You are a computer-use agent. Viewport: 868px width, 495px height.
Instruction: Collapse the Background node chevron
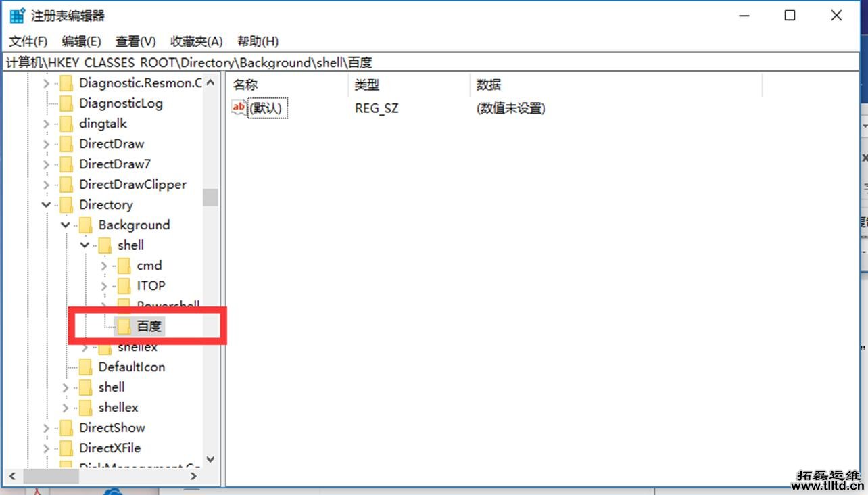click(x=65, y=225)
